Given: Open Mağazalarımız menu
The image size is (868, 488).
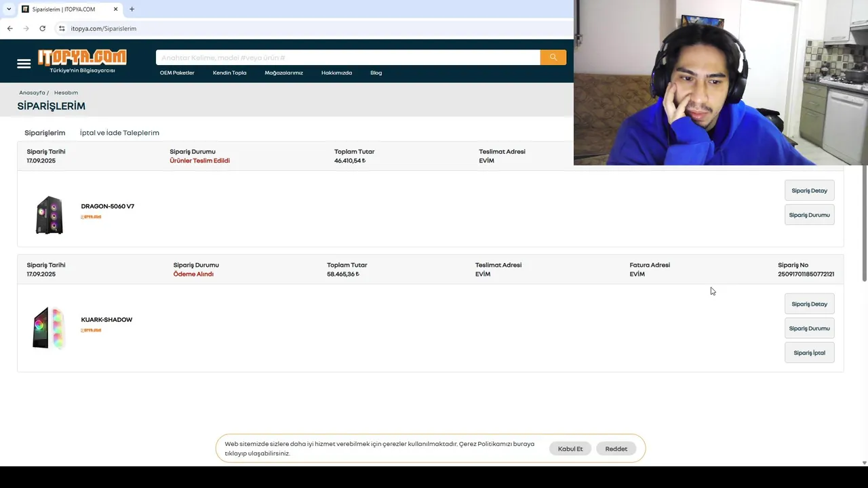Looking at the screenshot, I should tap(283, 73).
